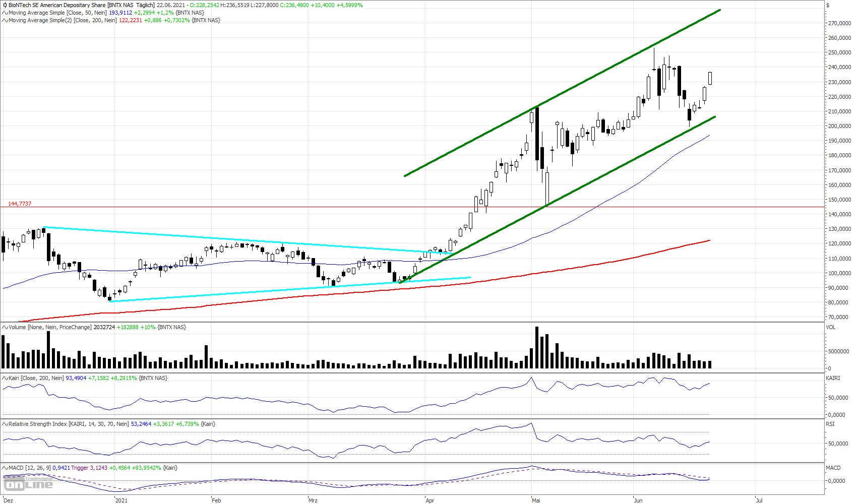Click the wave icon beside Relative Strength Index

tap(5, 424)
